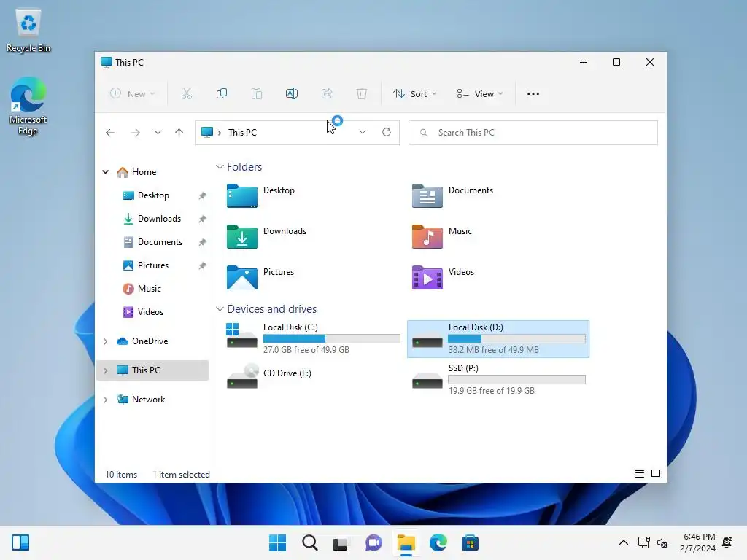Open Microsoft Edge desktop shortcut
This screenshot has width=747, height=560.
tap(28, 106)
